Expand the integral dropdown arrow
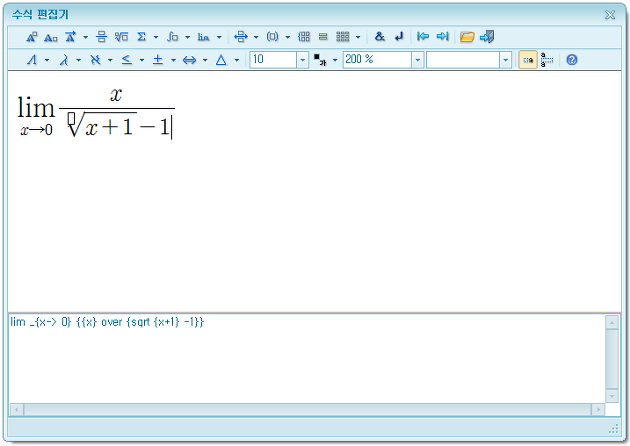 tap(188, 37)
